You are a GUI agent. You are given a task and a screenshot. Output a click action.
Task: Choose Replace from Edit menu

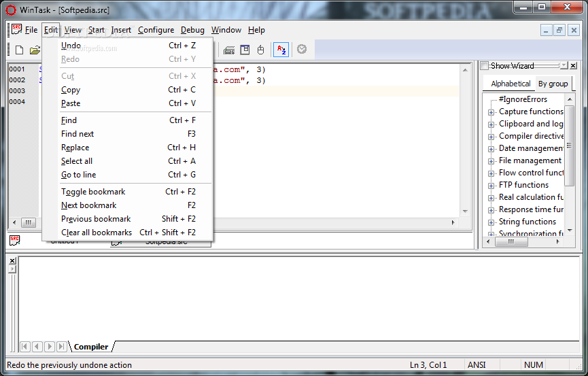pos(128,148)
